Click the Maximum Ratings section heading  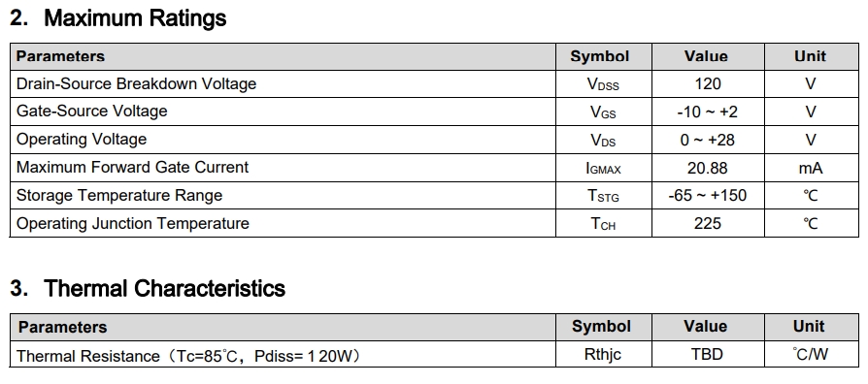coord(117,18)
